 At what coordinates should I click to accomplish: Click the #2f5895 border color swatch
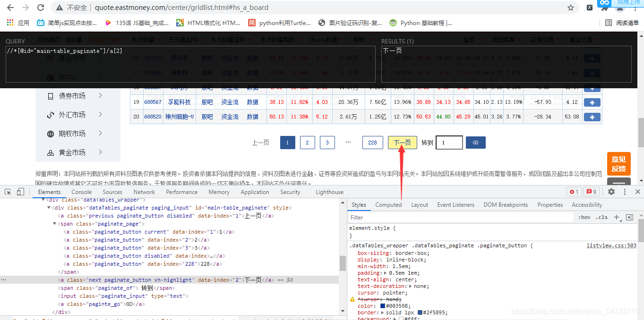420,312
